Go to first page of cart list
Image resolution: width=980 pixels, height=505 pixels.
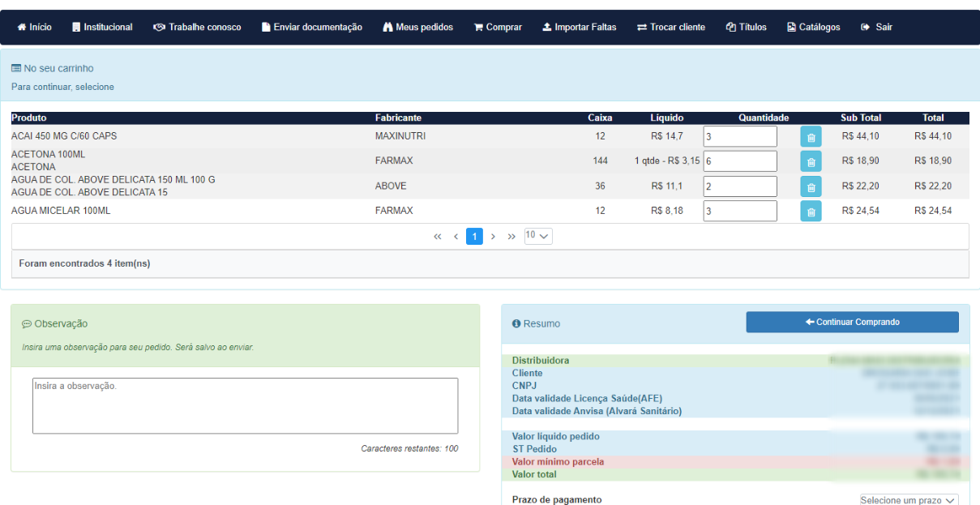[x=438, y=237]
